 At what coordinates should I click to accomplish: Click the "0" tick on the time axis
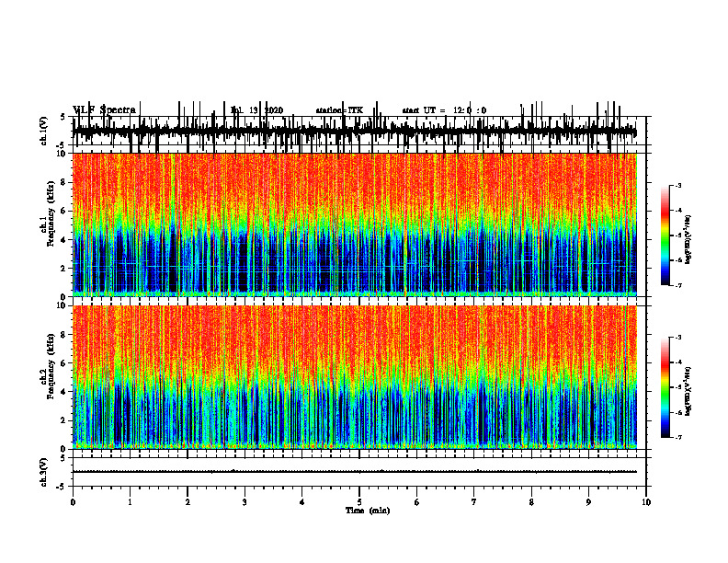click(73, 502)
